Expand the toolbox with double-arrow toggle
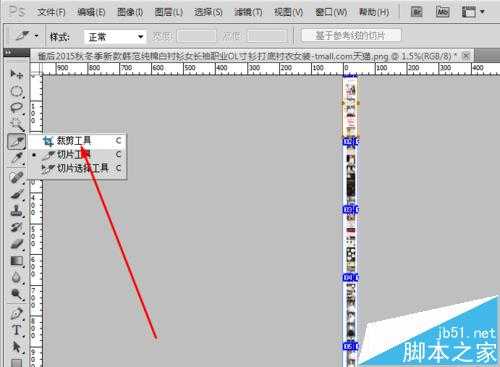This screenshot has height=367, width=500. (8, 52)
